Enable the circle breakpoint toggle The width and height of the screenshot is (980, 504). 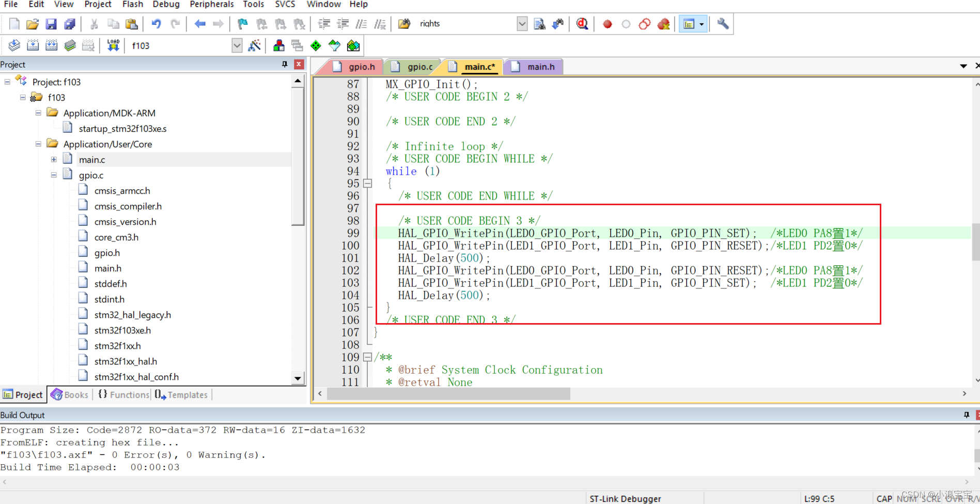click(x=626, y=24)
